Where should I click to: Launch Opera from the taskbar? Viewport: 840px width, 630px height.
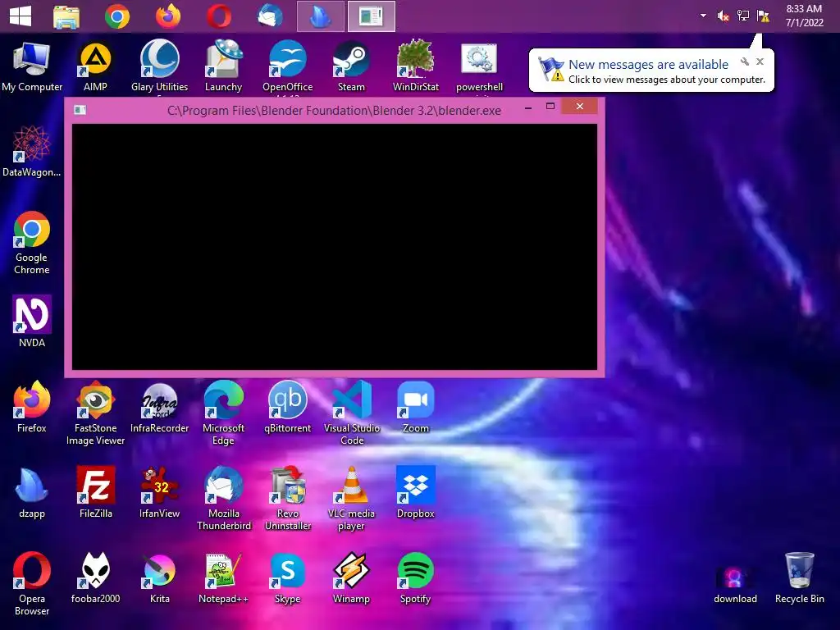219,16
